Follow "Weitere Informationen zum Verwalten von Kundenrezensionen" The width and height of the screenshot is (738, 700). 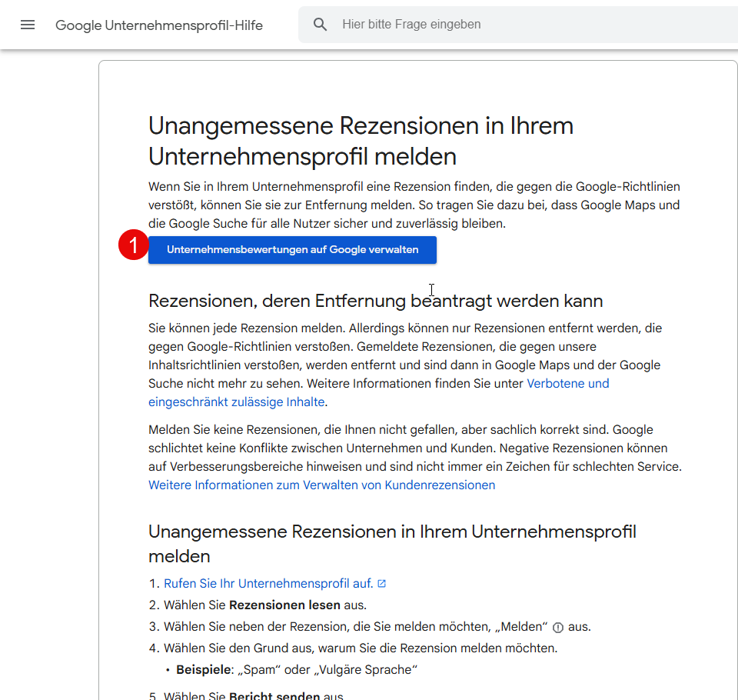(321, 485)
